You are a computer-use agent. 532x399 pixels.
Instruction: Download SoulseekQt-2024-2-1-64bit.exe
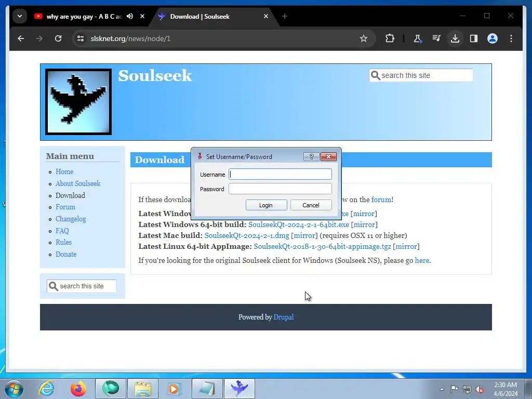click(x=299, y=224)
